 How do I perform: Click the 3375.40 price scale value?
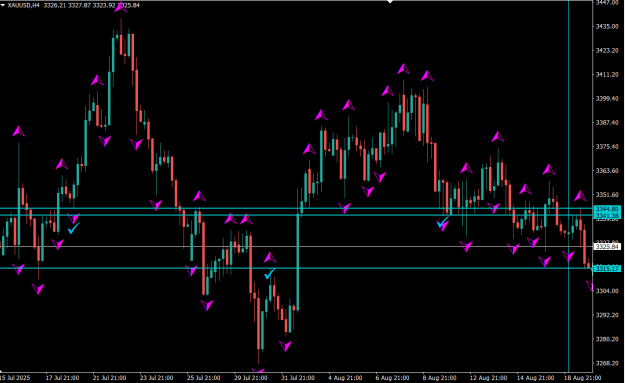[x=607, y=147]
